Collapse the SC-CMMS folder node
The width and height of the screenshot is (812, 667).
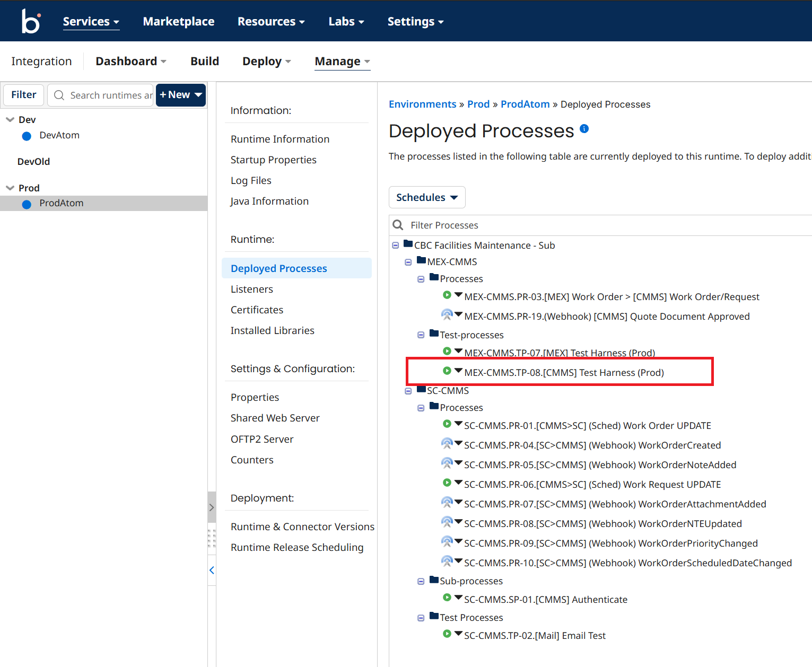coord(408,391)
